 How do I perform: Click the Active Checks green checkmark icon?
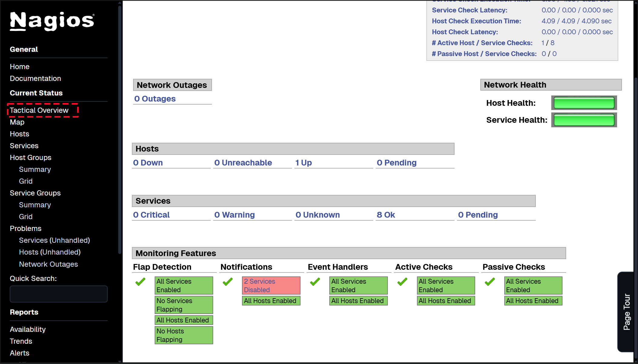402,282
